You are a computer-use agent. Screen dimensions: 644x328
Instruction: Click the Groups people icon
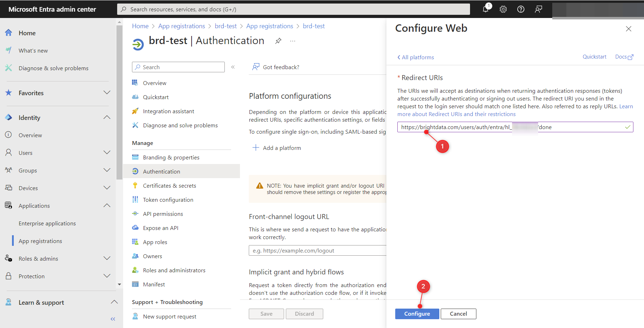coord(9,170)
